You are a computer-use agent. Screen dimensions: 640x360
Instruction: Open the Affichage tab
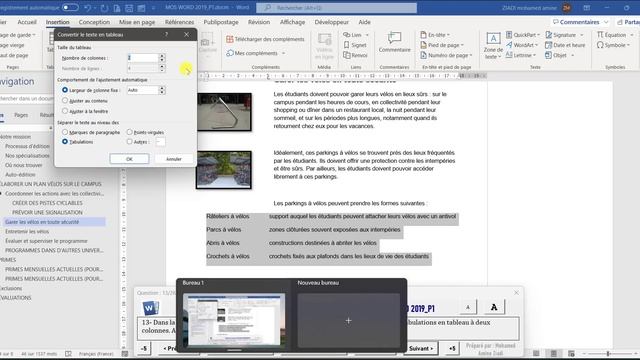click(292, 22)
